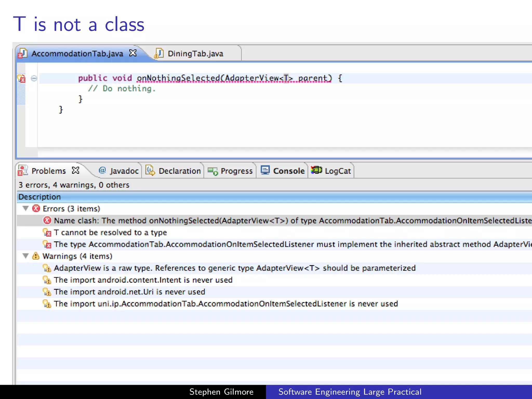The height and width of the screenshot is (399, 532).
Task: Click the warning file icon on DiningTab.java tab
Action: (x=159, y=53)
